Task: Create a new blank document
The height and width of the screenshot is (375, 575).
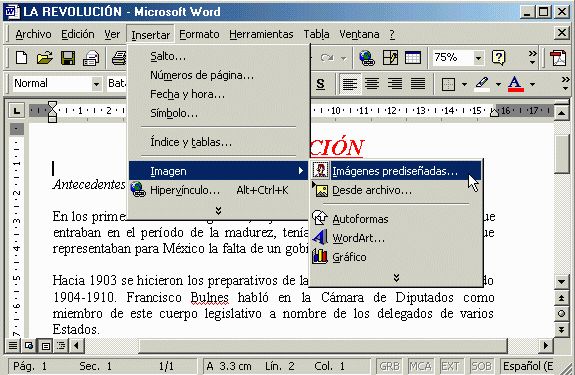Action: coord(21,58)
